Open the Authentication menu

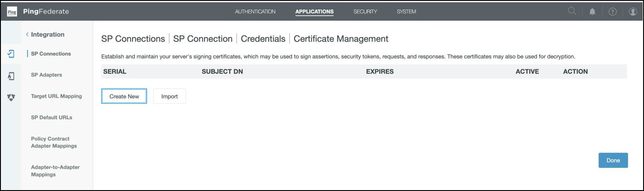(x=255, y=12)
